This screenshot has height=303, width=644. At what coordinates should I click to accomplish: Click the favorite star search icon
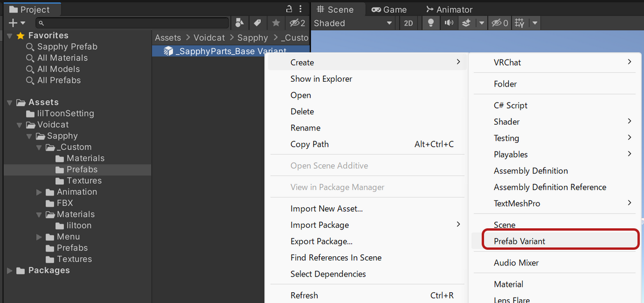(276, 23)
